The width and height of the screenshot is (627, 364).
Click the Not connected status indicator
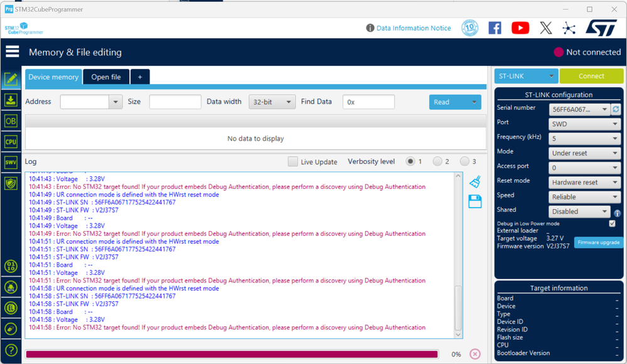[x=587, y=52]
